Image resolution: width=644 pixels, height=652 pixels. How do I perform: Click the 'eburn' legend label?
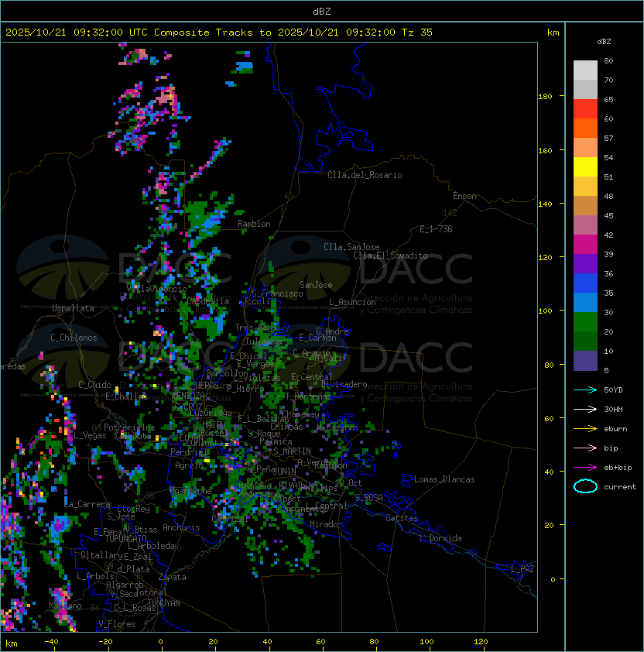[x=615, y=429]
